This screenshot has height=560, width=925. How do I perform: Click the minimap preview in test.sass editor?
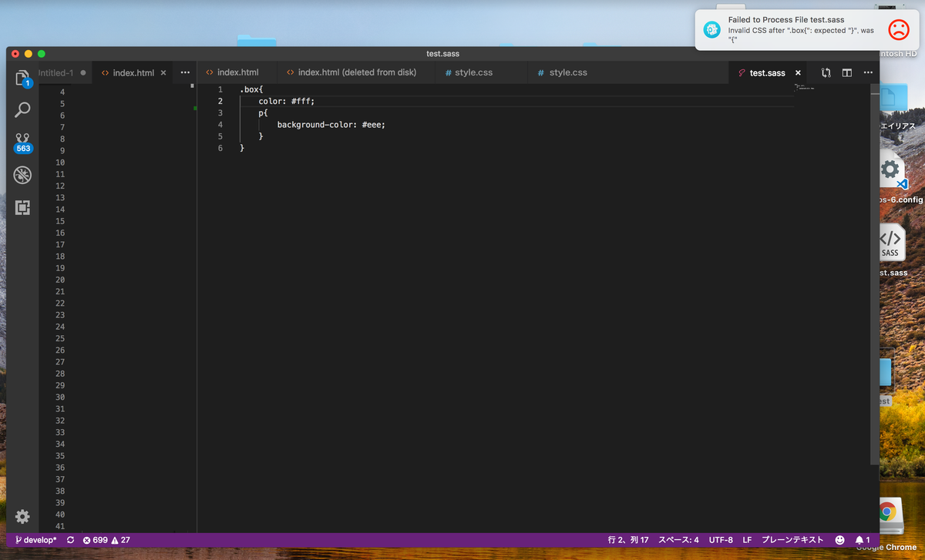tap(804, 87)
